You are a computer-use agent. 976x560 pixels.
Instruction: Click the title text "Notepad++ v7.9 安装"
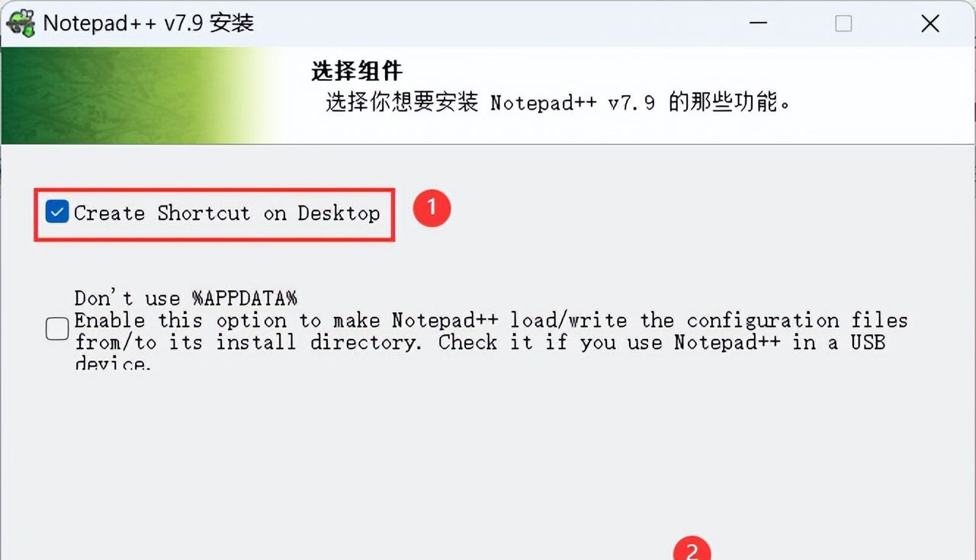click(x=148, y=24)
